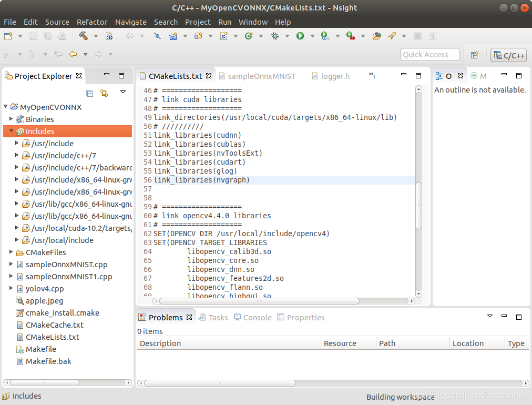The height and width of the screenshot is (405, 532).
Task: Open the Run button dropdown arrow
Action: coord(312,36)
